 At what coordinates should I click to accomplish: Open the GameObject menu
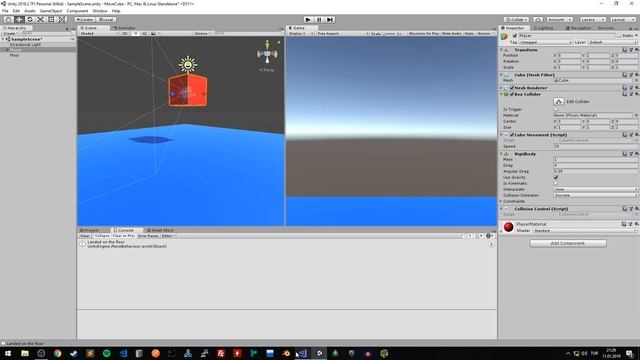pyautogui.click(x=51, y=11)
